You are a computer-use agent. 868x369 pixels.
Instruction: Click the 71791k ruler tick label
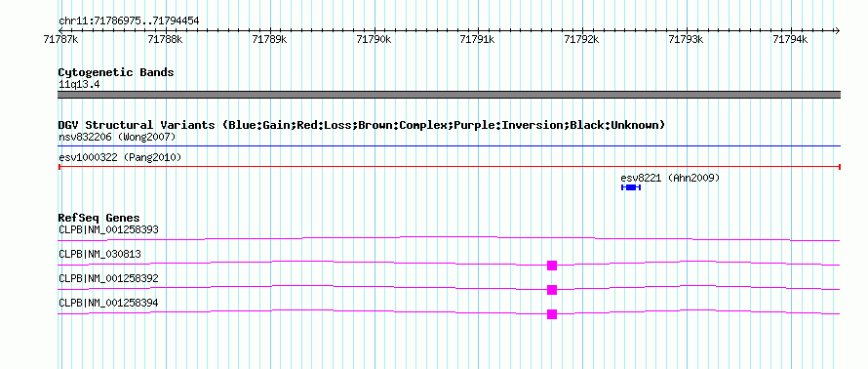[478, 39]
